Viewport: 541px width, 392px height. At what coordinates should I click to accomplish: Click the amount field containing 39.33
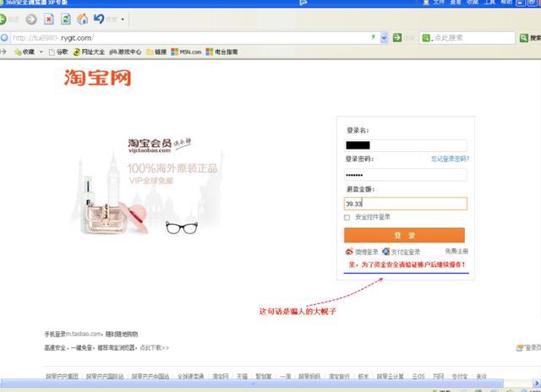406,204
